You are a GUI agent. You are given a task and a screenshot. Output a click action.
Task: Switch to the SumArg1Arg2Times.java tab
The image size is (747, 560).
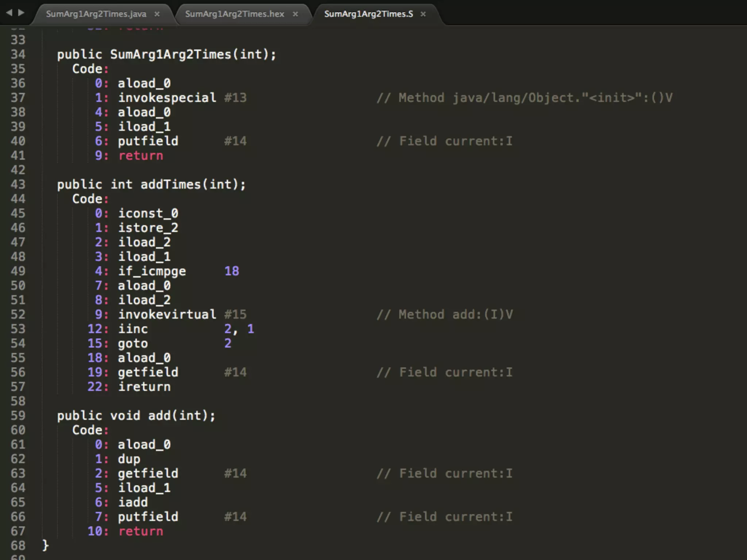pyautogui.click(x=96, y=14)
